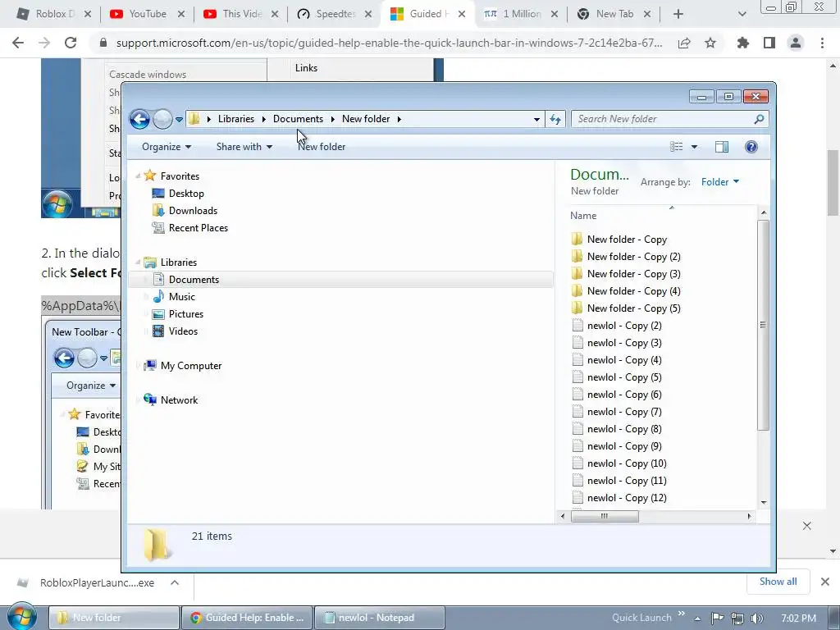Select the Pictures library
This screenshot has height=630, width=840.
(186, 314)
